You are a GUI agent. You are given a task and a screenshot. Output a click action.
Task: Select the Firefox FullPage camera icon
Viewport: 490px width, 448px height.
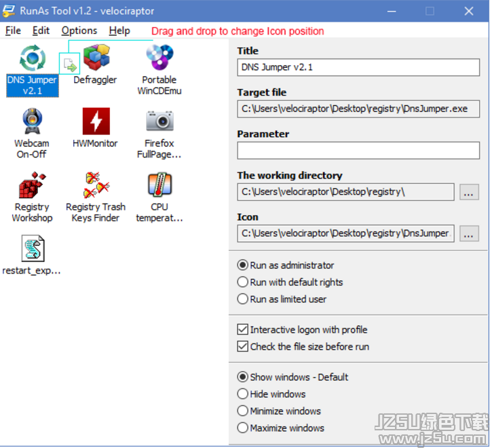click(159, 121)
